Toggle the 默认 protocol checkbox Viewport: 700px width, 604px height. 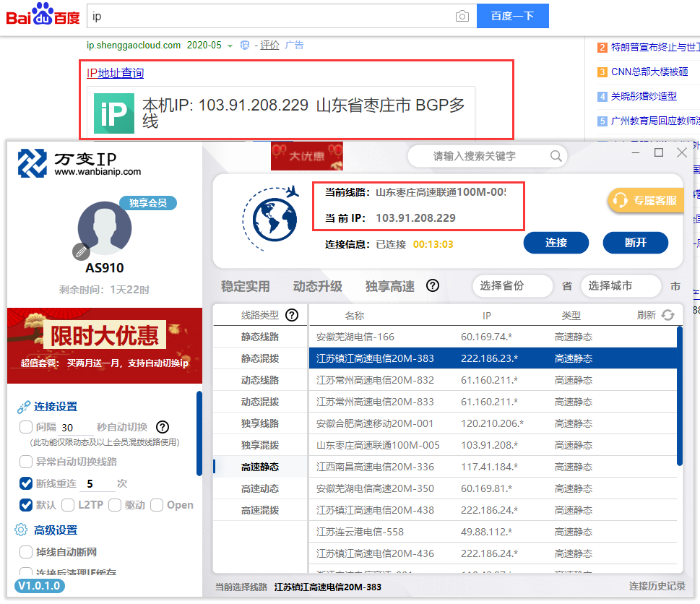pyautogui.click(x=26, y=505)
